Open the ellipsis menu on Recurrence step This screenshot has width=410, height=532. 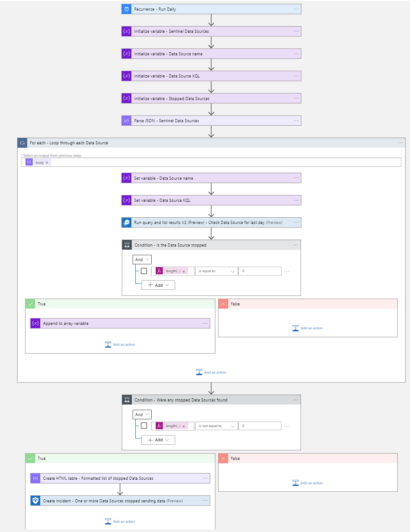point(296,9)
